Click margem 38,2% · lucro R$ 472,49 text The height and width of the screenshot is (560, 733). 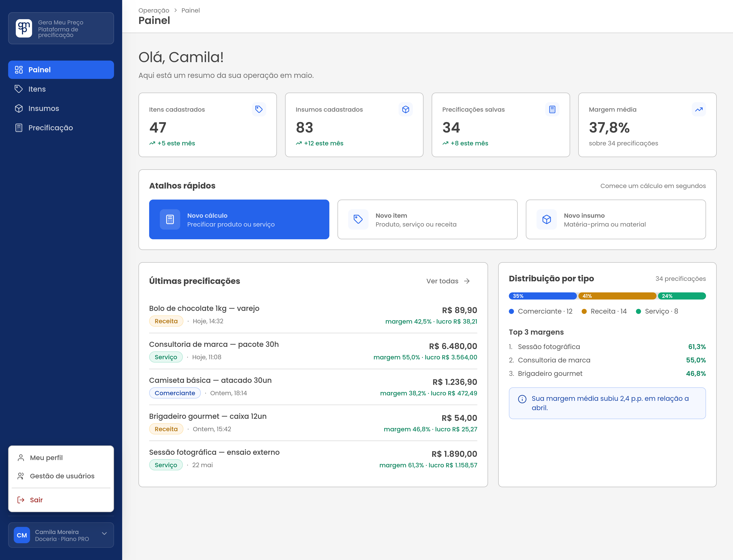429,393
